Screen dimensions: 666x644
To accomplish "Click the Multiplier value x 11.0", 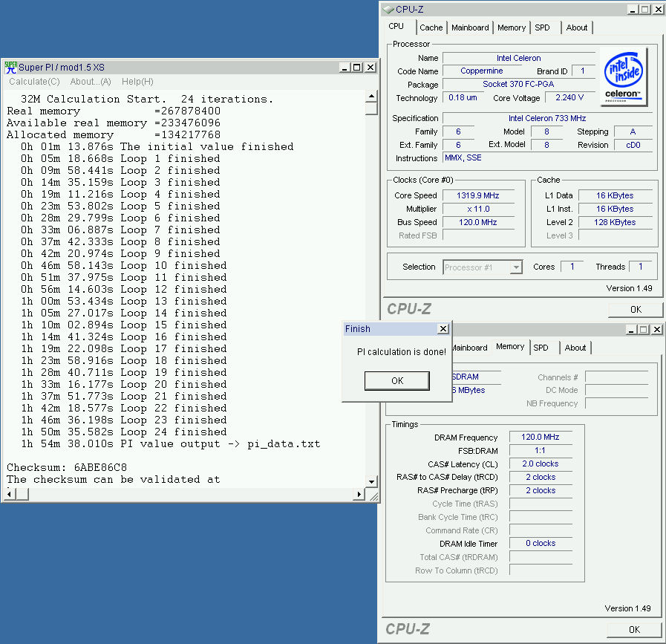I will [x=478, y=209].
